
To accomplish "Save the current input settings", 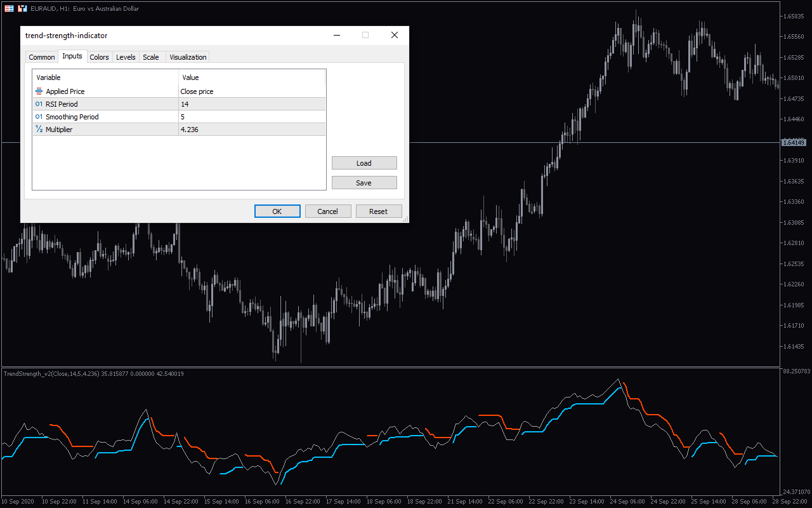I will (364, 183).
